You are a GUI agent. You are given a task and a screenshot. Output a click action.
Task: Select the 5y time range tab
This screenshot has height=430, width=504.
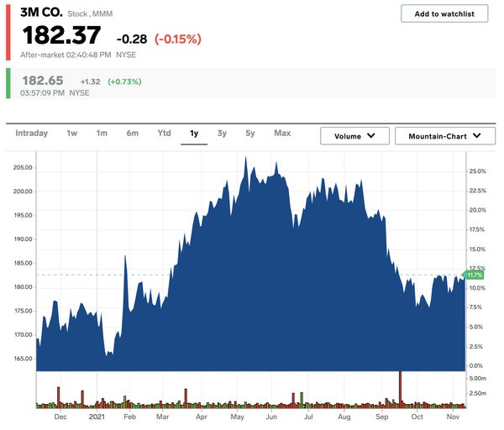pos(250,133)
